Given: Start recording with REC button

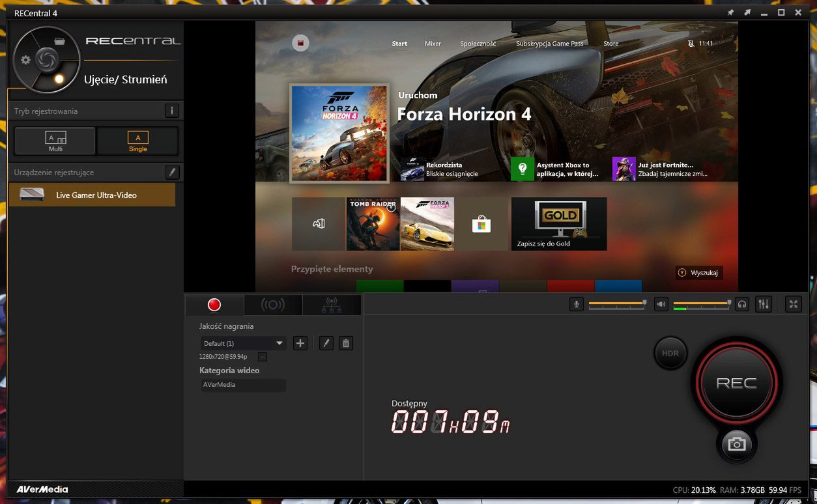Looking at the screenshot, I should pos(736,383).
